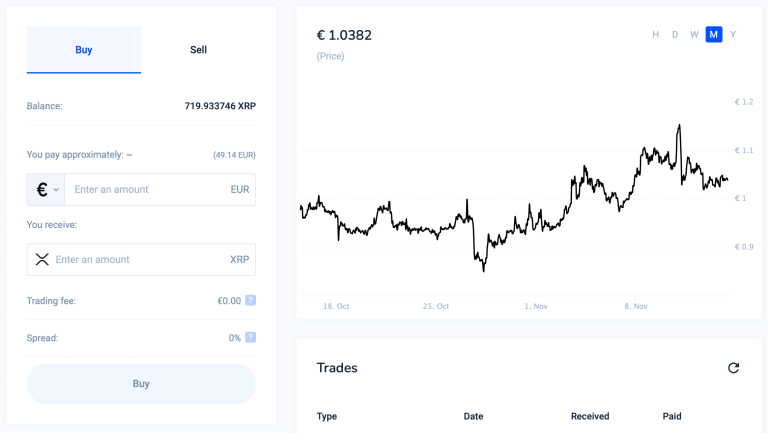Select the hourly (H) chart range
This screenshot has width=768, height=433.
(656, 35)
